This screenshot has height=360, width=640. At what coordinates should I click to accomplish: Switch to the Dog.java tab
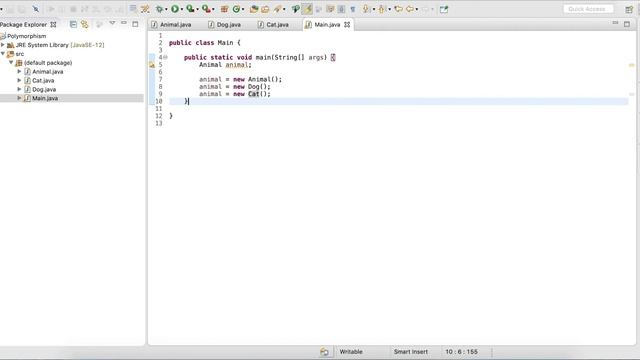(224, 24)
